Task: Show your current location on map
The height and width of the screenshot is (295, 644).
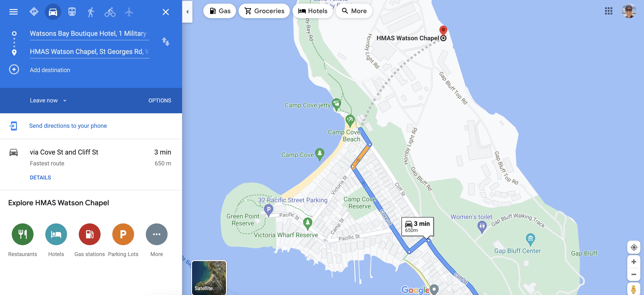Action: tap(634, 247)
